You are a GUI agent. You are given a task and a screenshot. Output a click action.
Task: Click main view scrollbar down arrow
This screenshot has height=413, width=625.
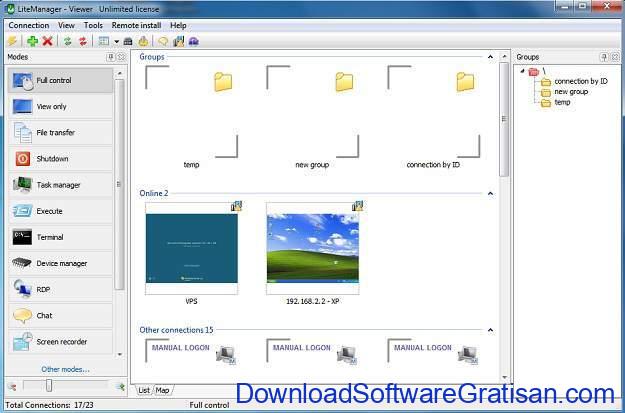[x=504, y=377]
